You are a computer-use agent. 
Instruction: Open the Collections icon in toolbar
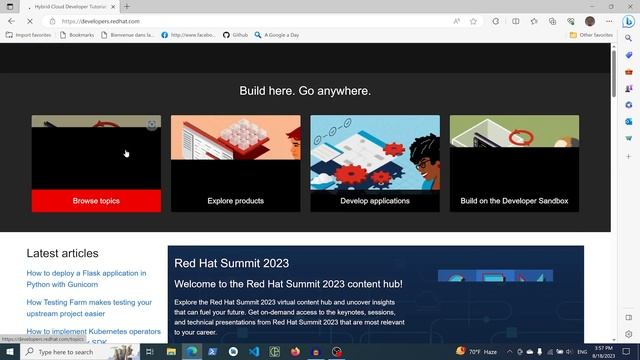pyautogui.click(x=552, y=21)
